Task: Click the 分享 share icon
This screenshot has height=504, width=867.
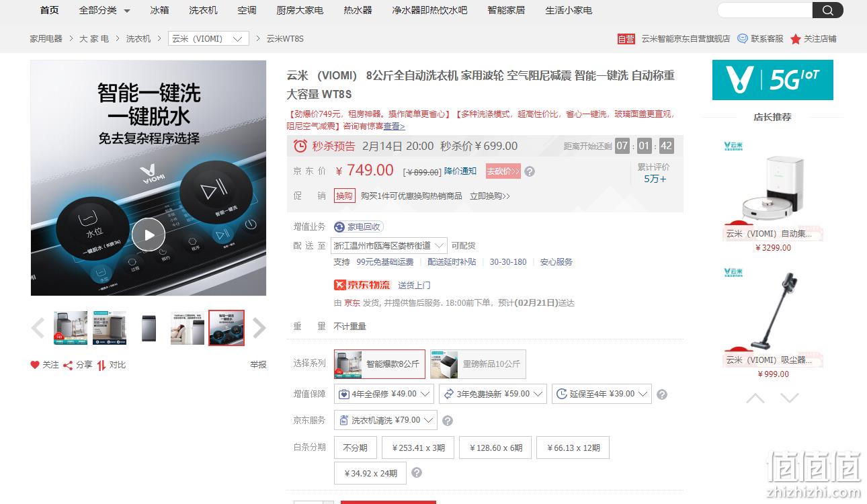Action: click(x=68, y=365)
